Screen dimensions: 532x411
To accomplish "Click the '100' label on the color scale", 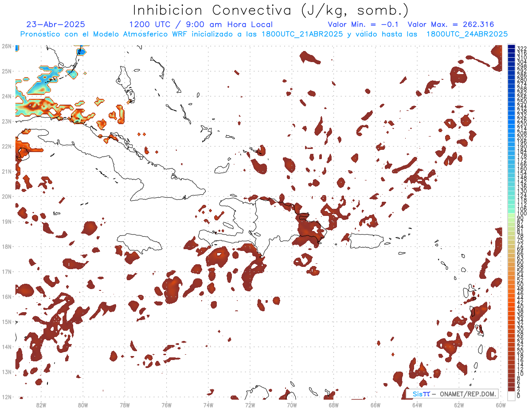I will coord(521,214).
